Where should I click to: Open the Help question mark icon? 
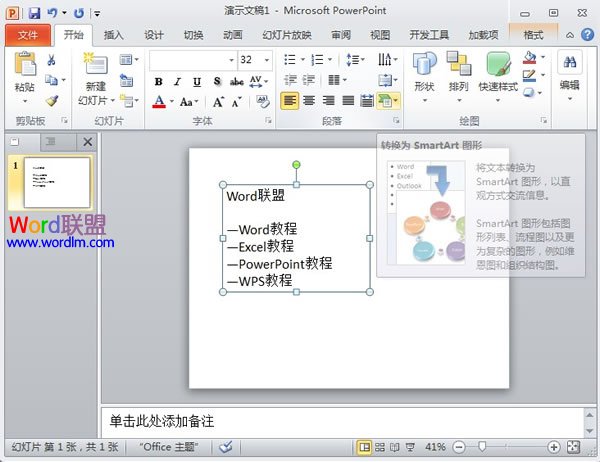click(587, 35)
